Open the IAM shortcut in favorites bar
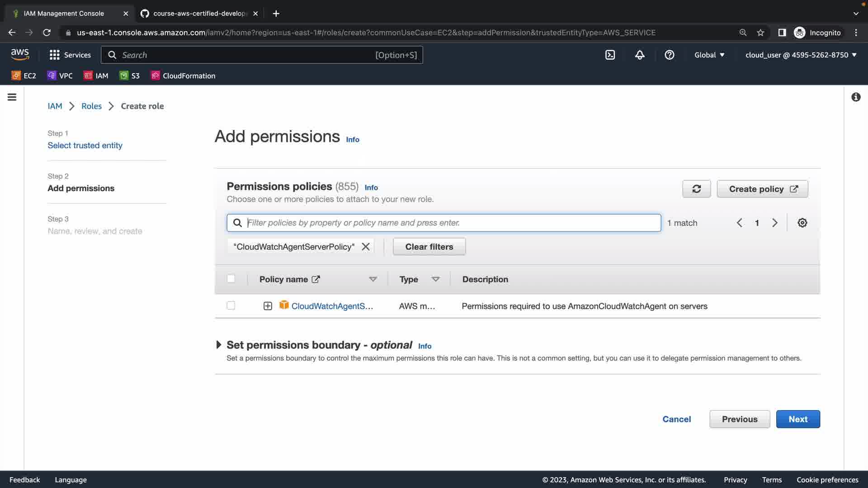 click(96, 76)
